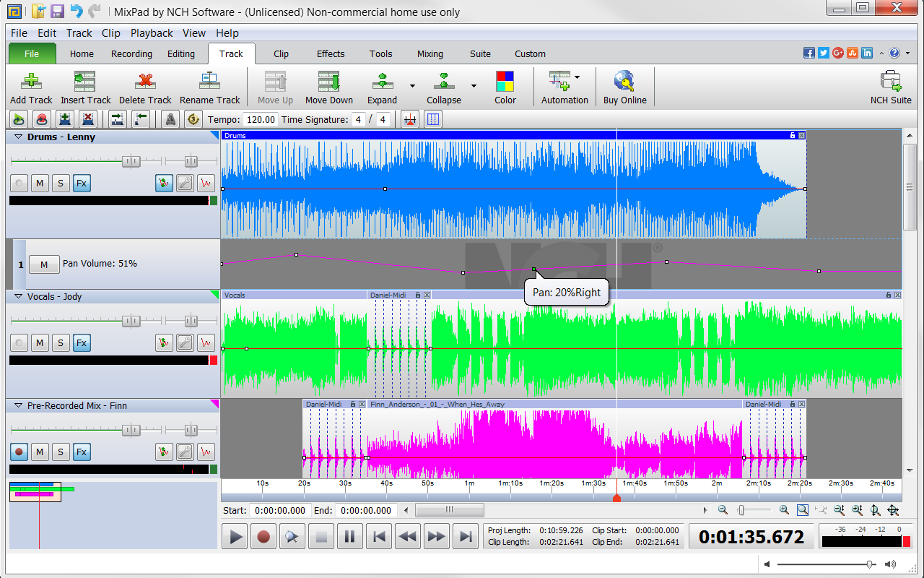This screenshot has width=924, height=578.
Task: Open the Expand dropdown arrow
Action: [x=412, y=86]
